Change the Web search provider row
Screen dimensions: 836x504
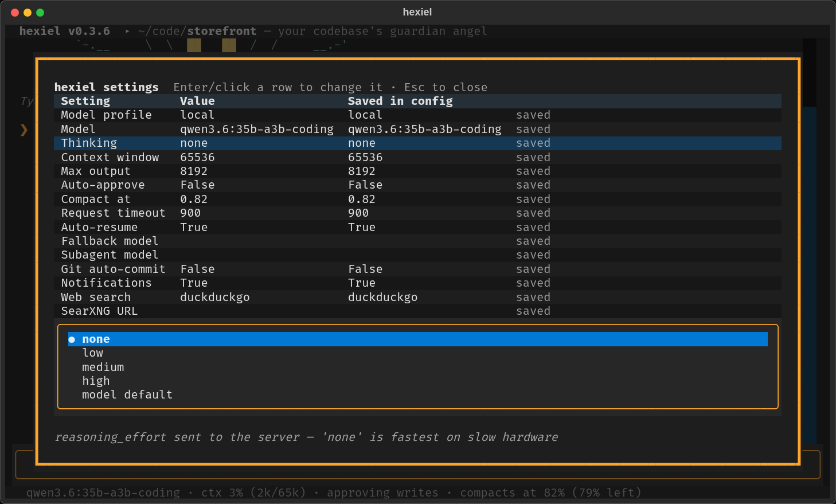[x=418, y=297]
